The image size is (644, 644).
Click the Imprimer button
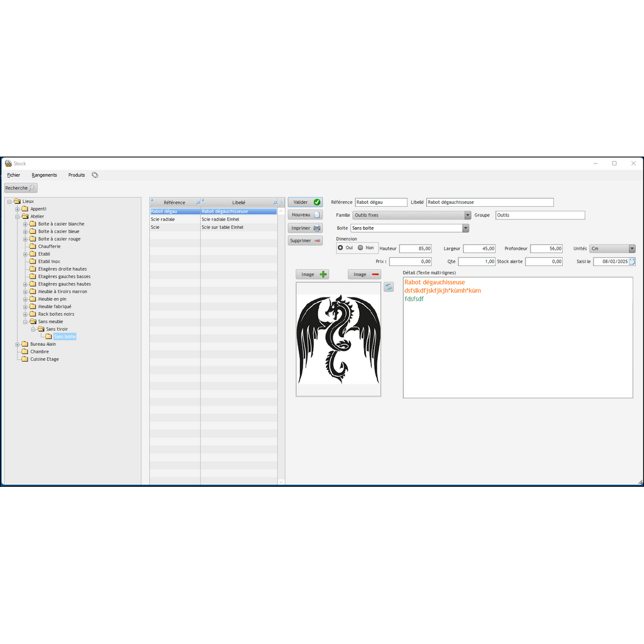(305, 228)
